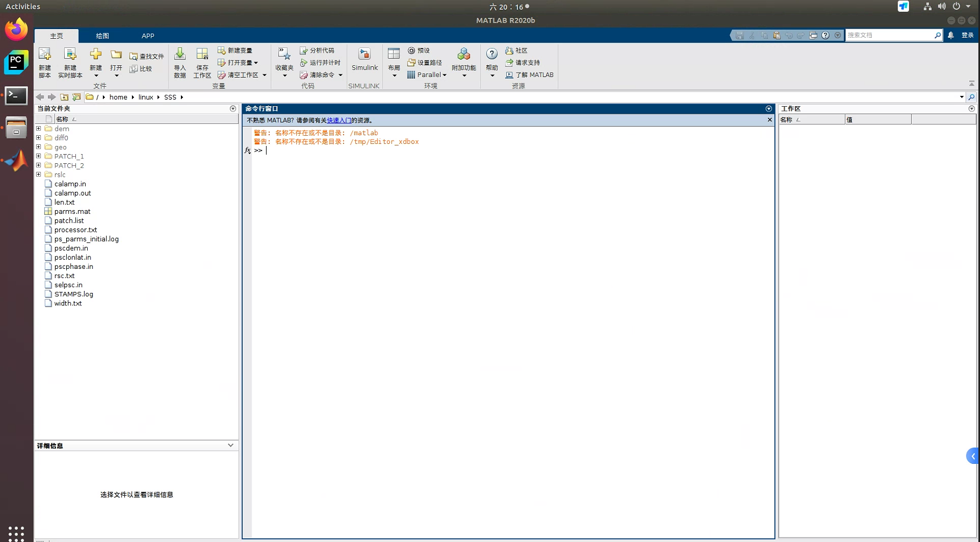
Task: Open PyCharm from the dock
Action: pyautogui.click(x=16, y=62)
